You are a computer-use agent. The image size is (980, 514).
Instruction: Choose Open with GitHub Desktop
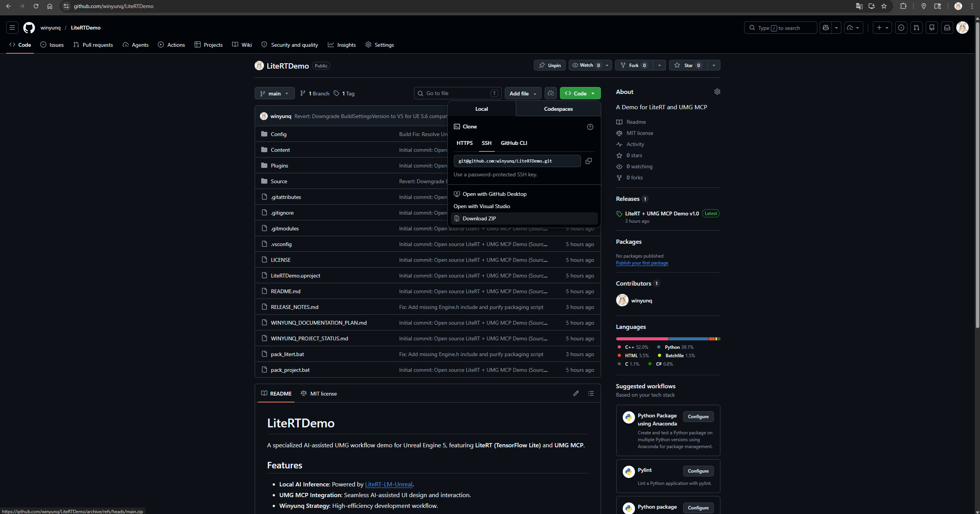524,194
